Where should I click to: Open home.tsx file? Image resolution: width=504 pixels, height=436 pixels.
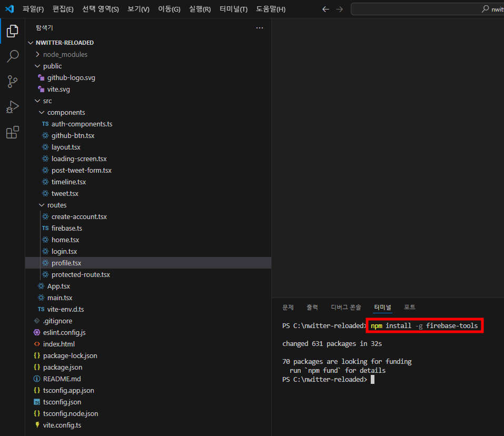(x=148, y=240)
